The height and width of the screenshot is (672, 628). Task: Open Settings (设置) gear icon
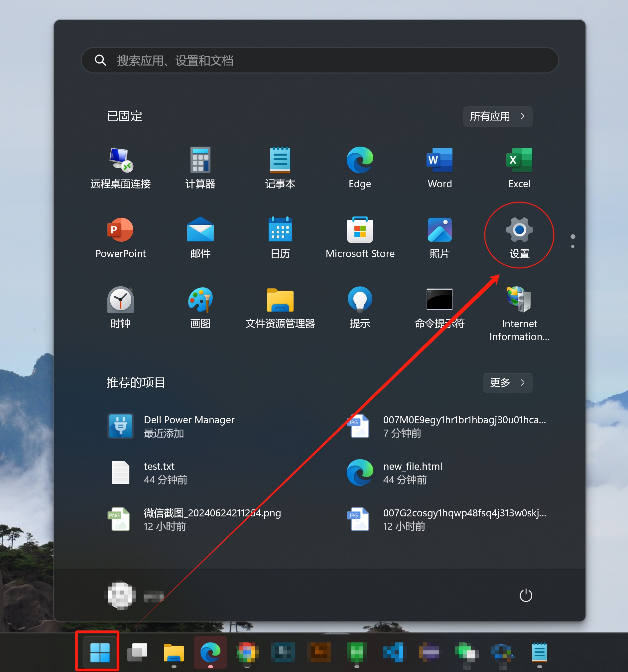519,238
